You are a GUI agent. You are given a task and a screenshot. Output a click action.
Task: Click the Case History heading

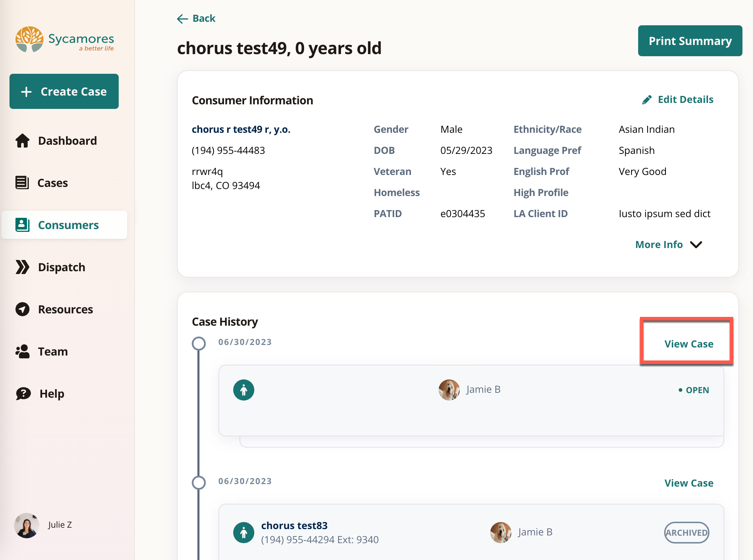(225, 322)
